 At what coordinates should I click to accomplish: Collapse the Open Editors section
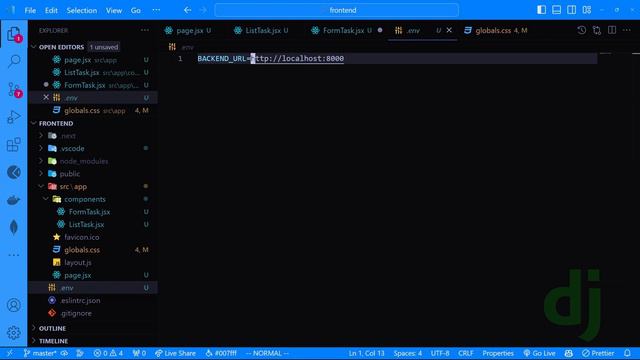(33, 47)
